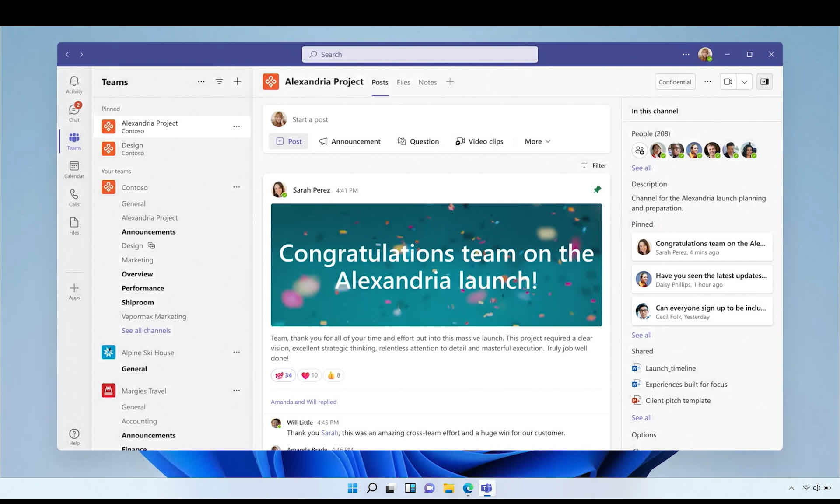
Task: Open the congratulations banner image
Action: click(436, 265)
